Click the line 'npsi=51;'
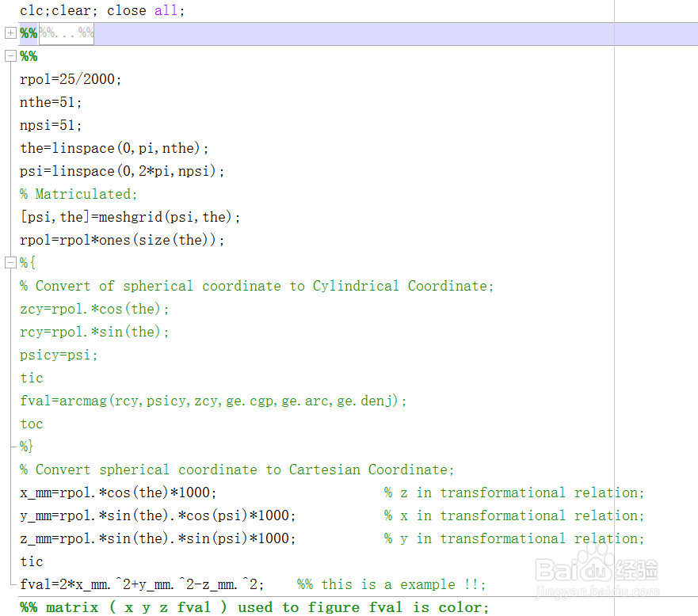Image resolution: width=698 pixels, height=616 pixels. tap(51, 125)
